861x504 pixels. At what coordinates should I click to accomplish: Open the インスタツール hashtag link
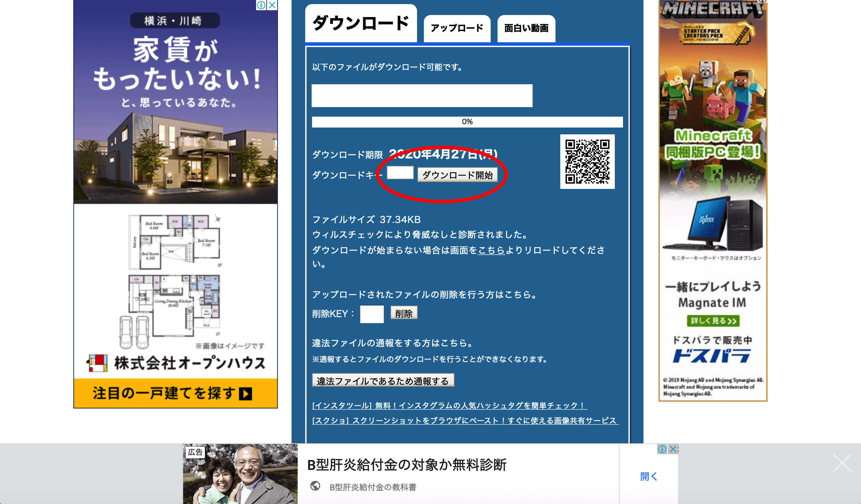tap(449, 405)
